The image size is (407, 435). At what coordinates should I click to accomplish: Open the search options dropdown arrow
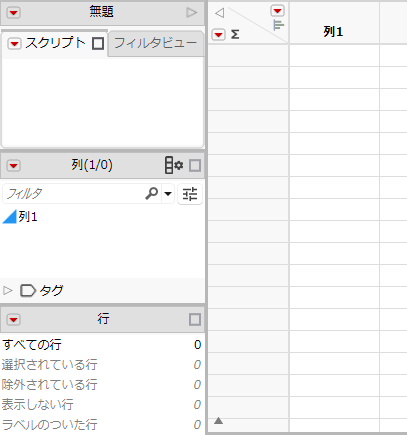[x=168, y=194]
